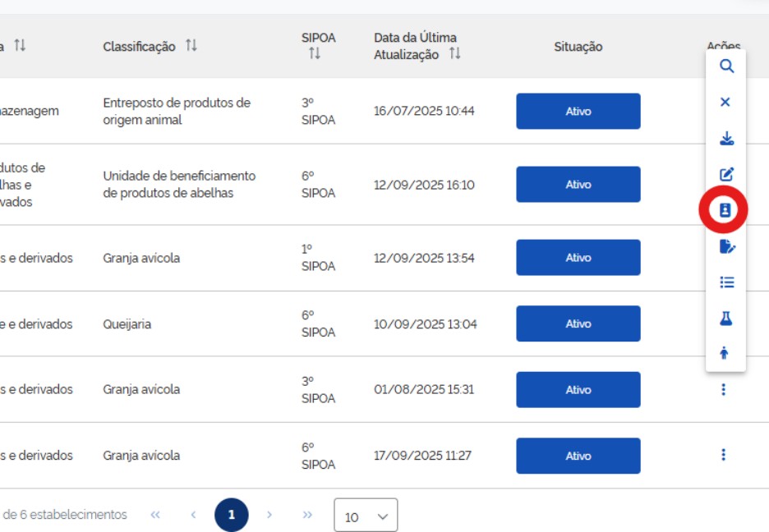Viewport: 769px width, 532px height.
Task: Click the magnifier view icon in actions menu
Action: [x=726, y=66]
